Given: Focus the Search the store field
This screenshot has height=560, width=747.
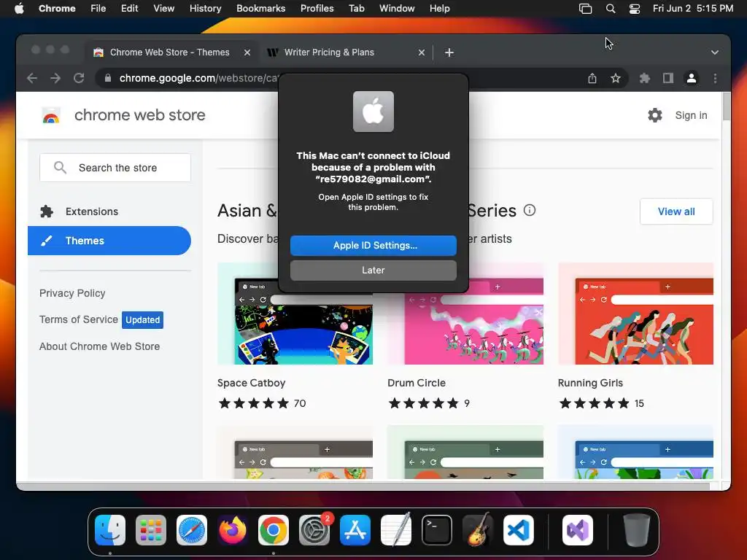Looking at the screenshot, I should (x=115, y=168).
